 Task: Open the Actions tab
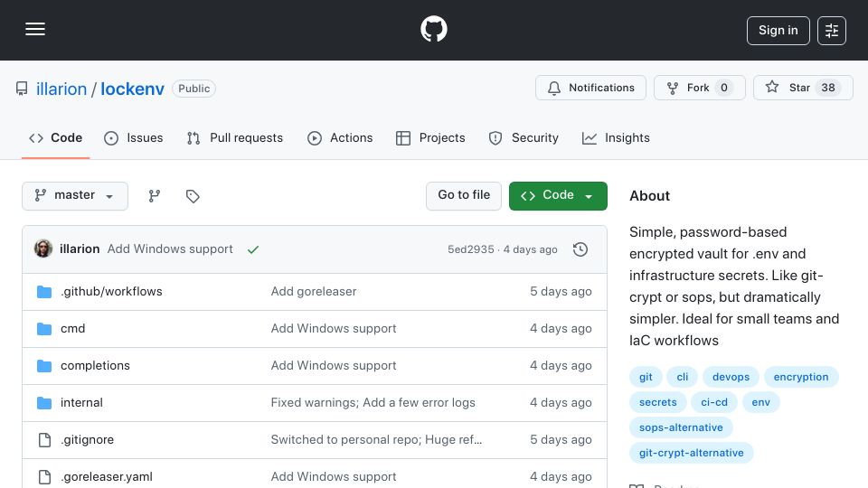pyautogui.click(x=340, y=137)
